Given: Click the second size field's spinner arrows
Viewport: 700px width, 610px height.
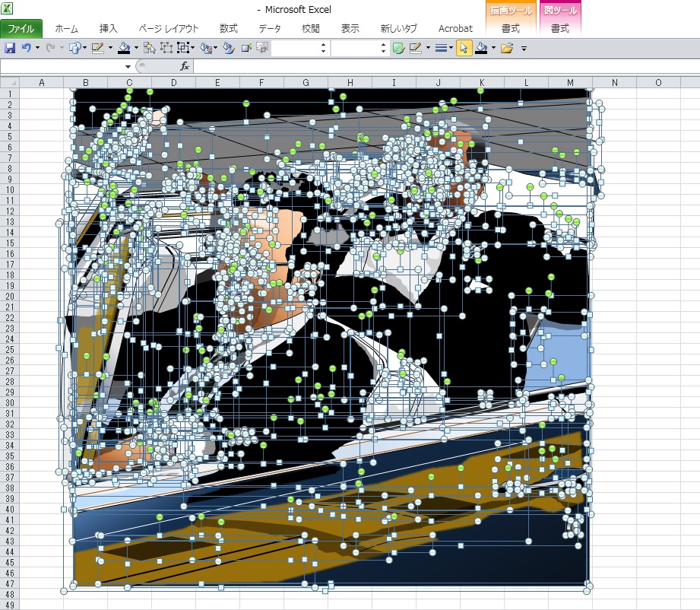Looking at the screenshot, I should point(383,48).
